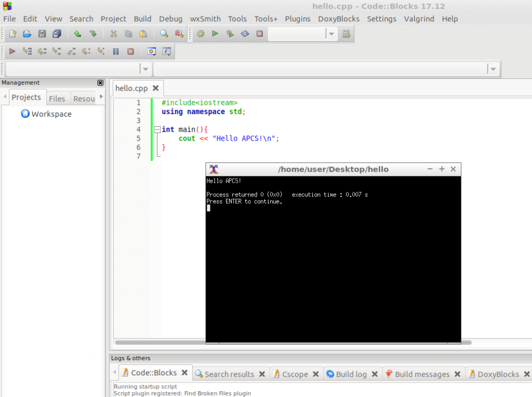
Task: Collapse the main function fold marker
Action: (157, 129)
